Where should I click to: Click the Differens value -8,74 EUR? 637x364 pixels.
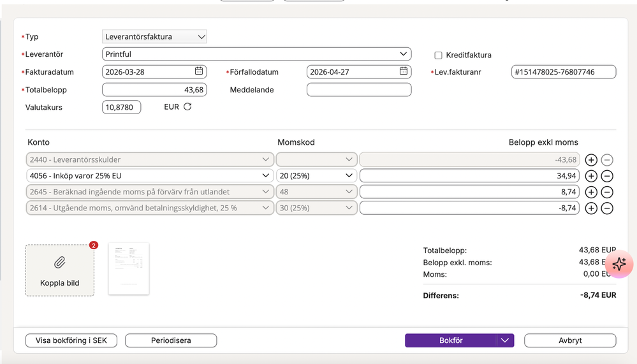tap(598, 295)
